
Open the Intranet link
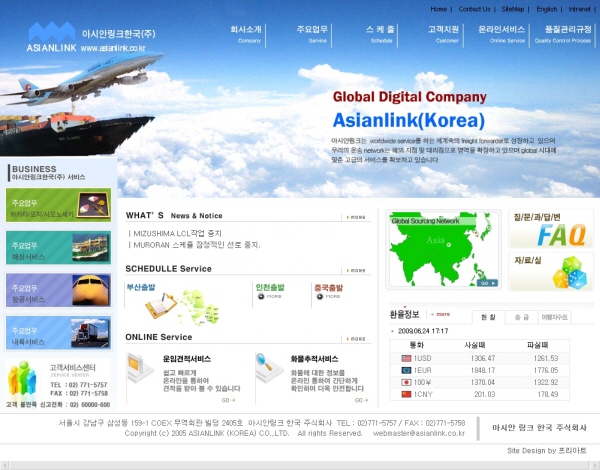pyautogui.click(x=579, y=9)
